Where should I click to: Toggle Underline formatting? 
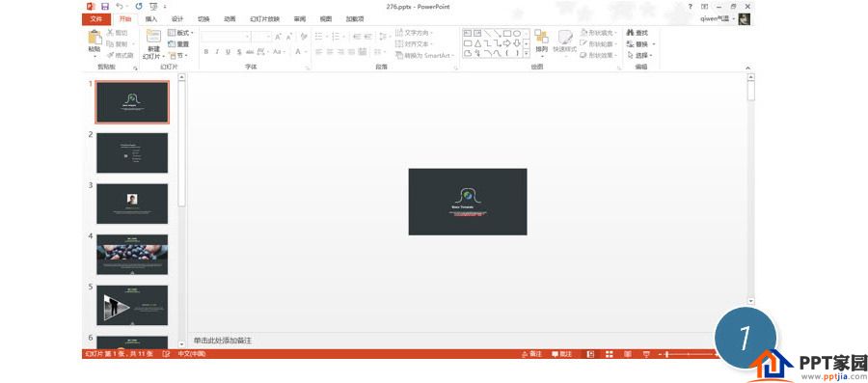(x=228, y=51)
